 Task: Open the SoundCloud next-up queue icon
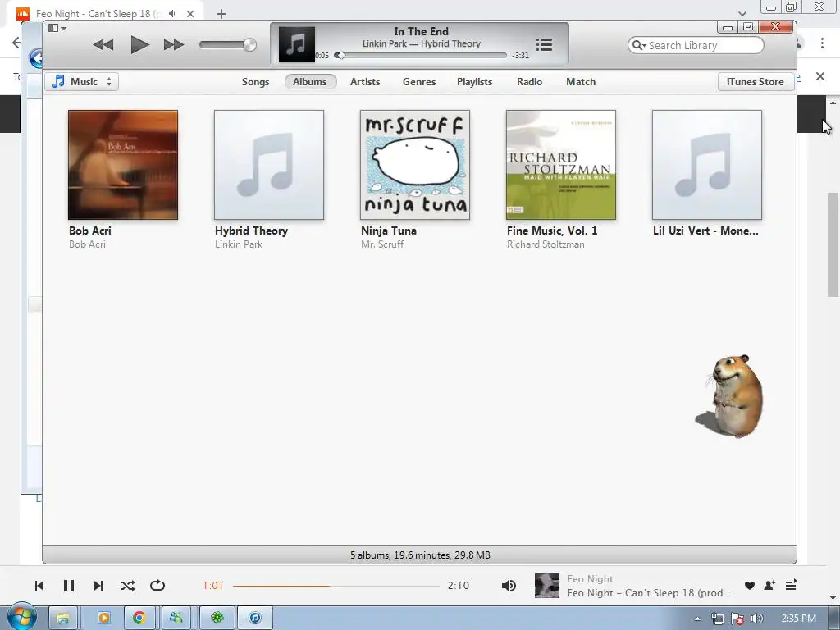click(791, 585)
